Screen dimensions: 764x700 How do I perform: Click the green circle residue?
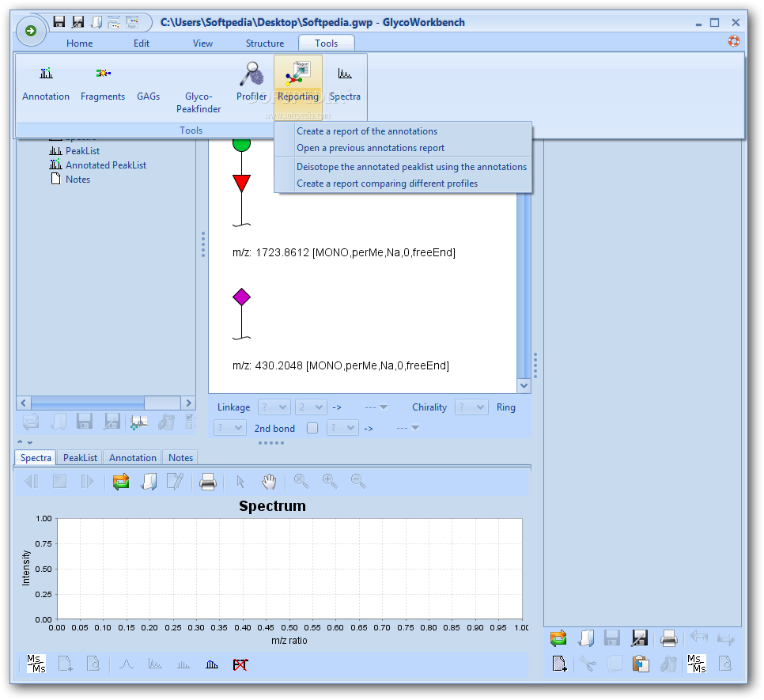coord(242,144)
